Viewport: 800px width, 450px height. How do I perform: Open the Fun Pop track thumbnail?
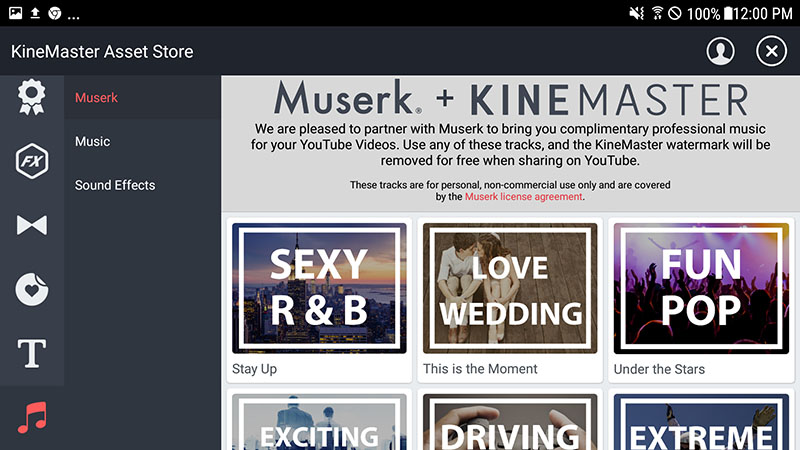(x=701, y=288)
